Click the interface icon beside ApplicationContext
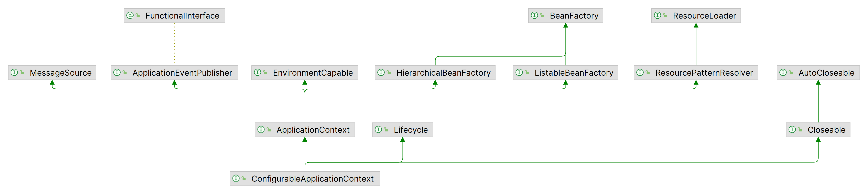 point(261,130)
